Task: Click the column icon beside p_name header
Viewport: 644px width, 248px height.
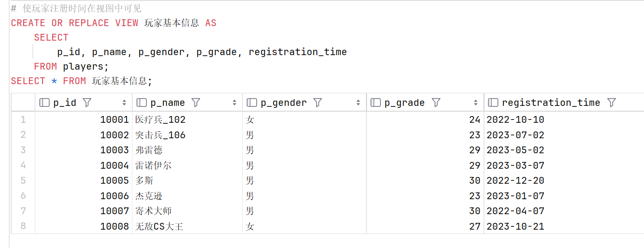Action: (142, 102)
